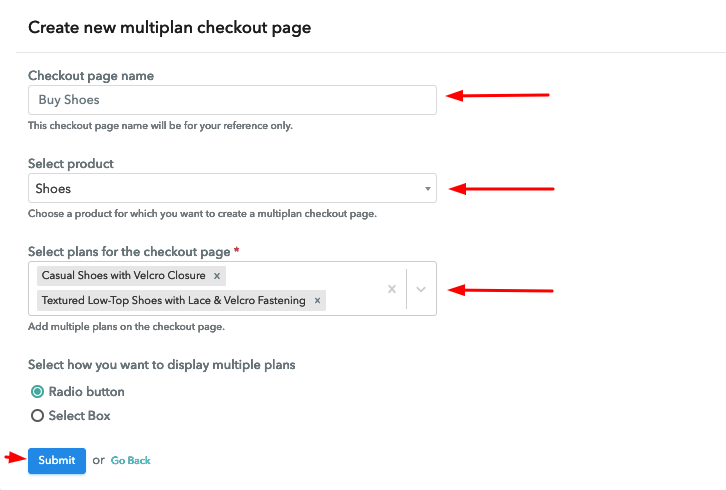This screenshot has width=726, height=490.
Task: Click the "Select Box" option label text
Action: (x=80, y=415)
